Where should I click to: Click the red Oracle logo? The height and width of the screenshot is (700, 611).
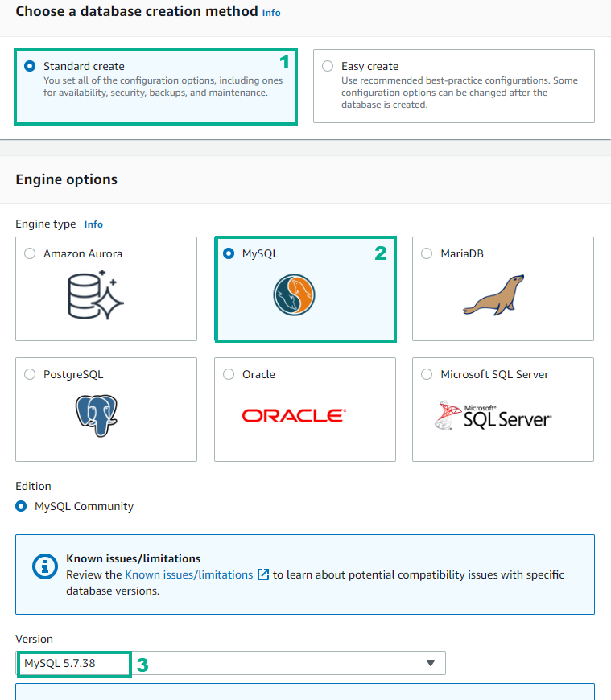click(x=294, y=416)
